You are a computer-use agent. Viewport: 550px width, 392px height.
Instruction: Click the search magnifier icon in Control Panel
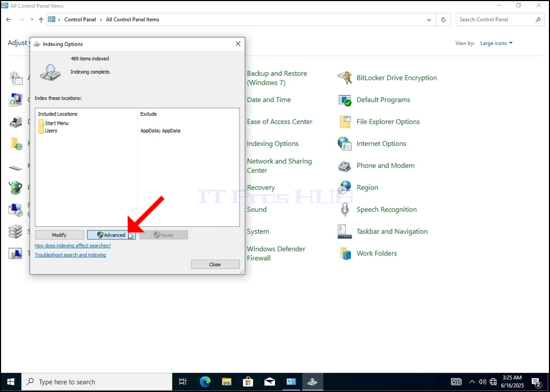(x=538, y=20)
